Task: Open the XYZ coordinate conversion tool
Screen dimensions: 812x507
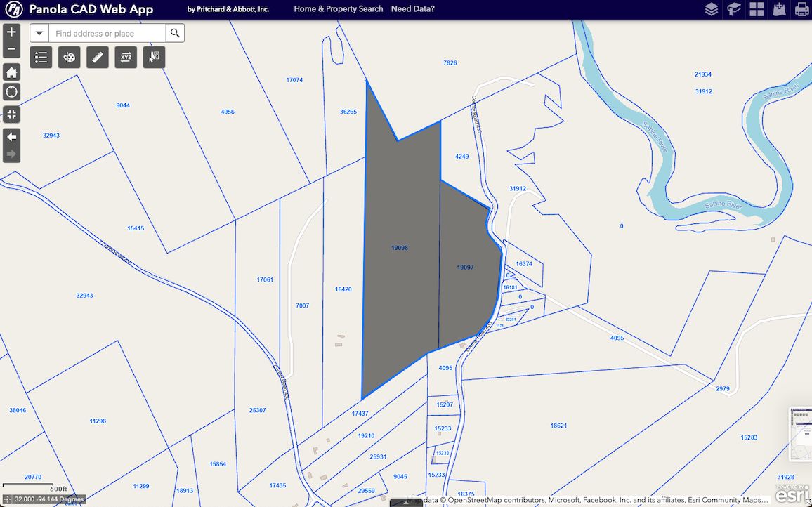Action: 125,57
